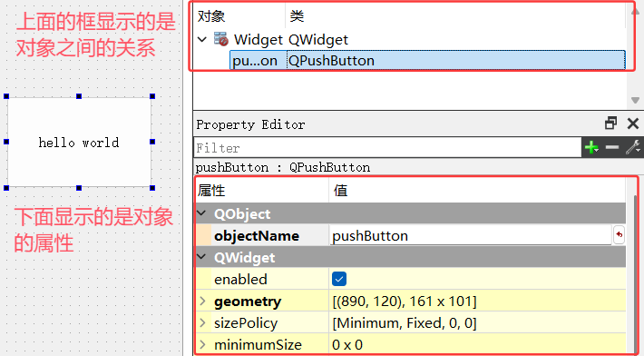The height and width of the screenshot is (356, 644).
Task: Click the enabled property name
Action: 240,279
